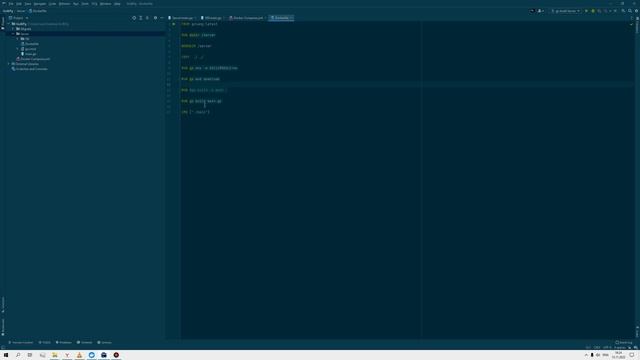The image size is (640, 360).
Task: Open the Navigate menu
Action: (40, 4)
